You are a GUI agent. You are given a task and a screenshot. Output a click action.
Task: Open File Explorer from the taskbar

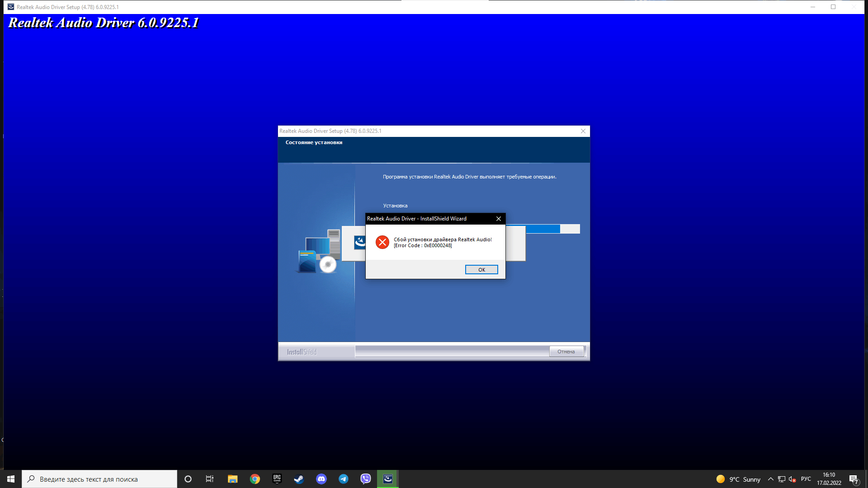pos(232,479)
